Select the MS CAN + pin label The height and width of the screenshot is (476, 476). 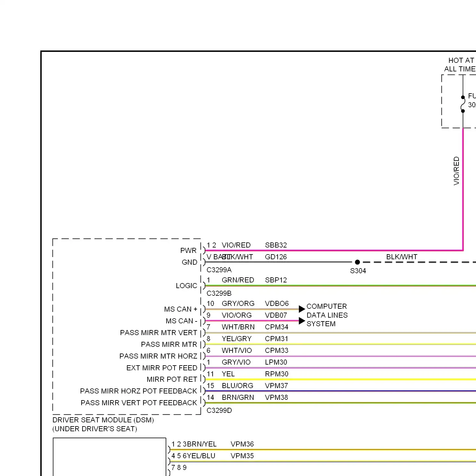(x=181, y=309)
